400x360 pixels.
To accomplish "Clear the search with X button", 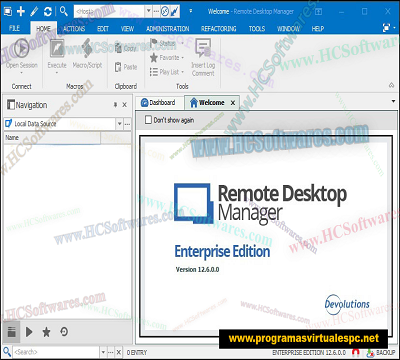I will tap(118, 352).
